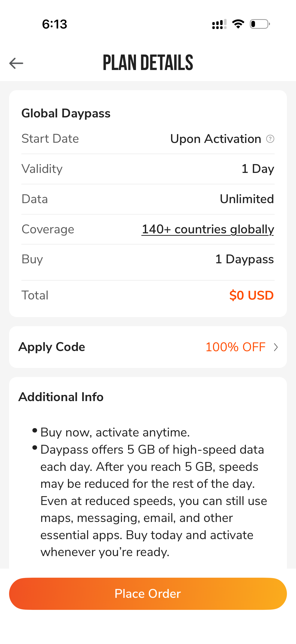
Task: Tap the Wi-Fi status icon
Action: tap(238, 24)
